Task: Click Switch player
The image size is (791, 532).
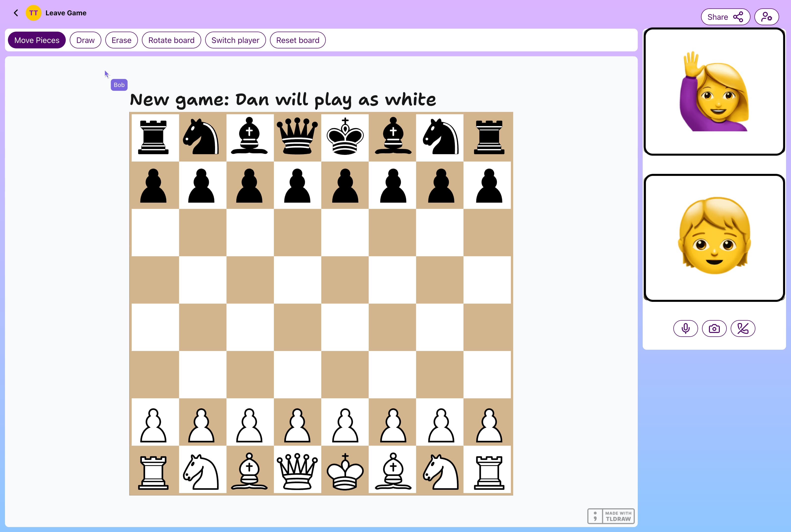Action: click(235, 40)
